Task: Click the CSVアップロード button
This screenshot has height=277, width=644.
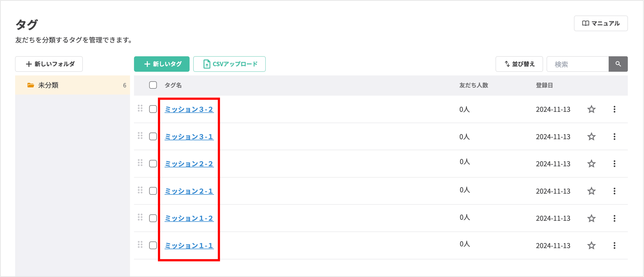Action: (x=229, y=64)
